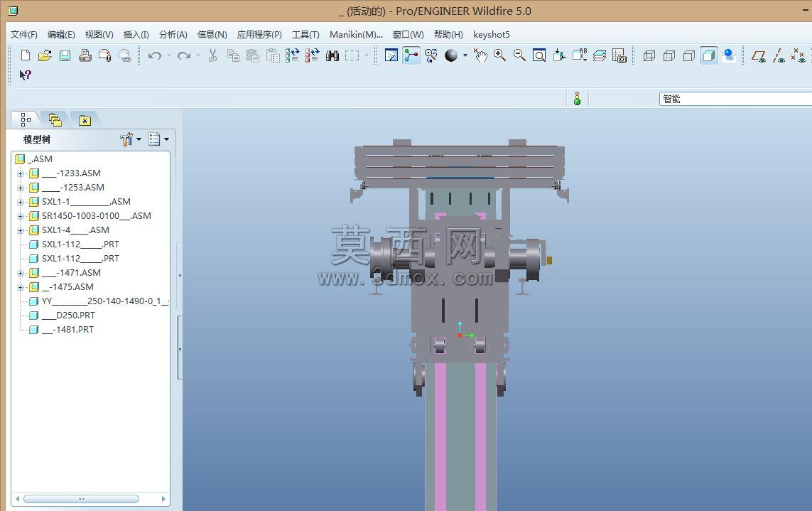The image size is (812, 511).
Task: Open the 工具(T) menu
Action: tap(305, 35)
